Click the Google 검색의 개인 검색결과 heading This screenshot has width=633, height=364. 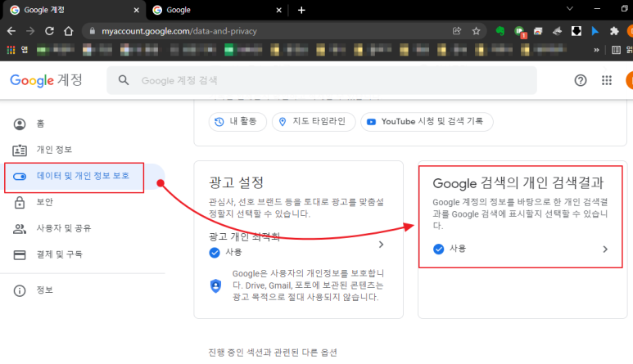click(518, 183)
